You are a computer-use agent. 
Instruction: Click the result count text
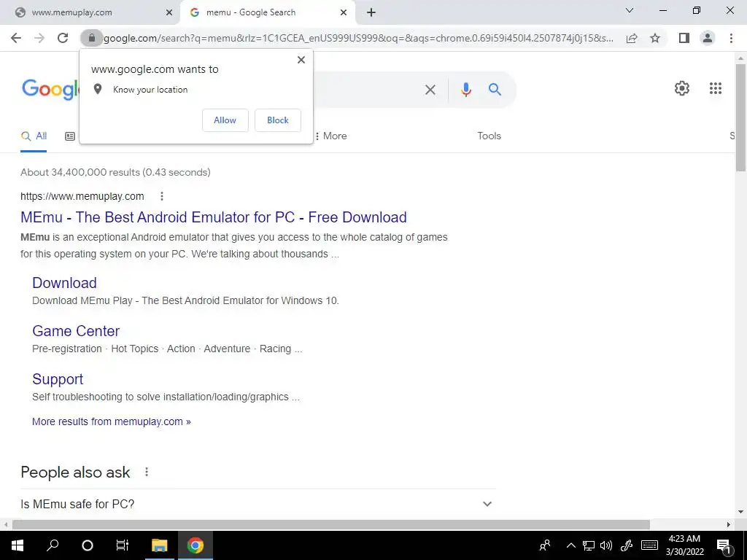click(x=115, y=172)
